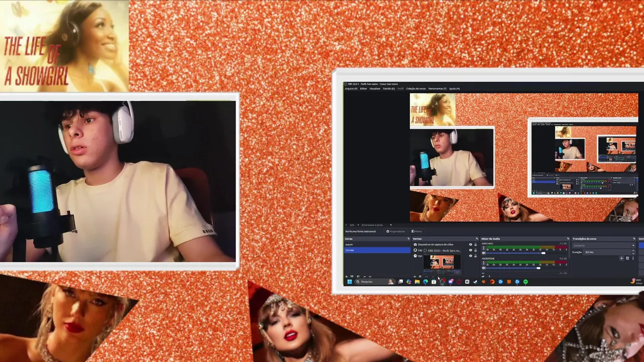Open Microsoft Edge from the taskbar
The height and width of the screenshot is (362, 644).
point(426,282)
